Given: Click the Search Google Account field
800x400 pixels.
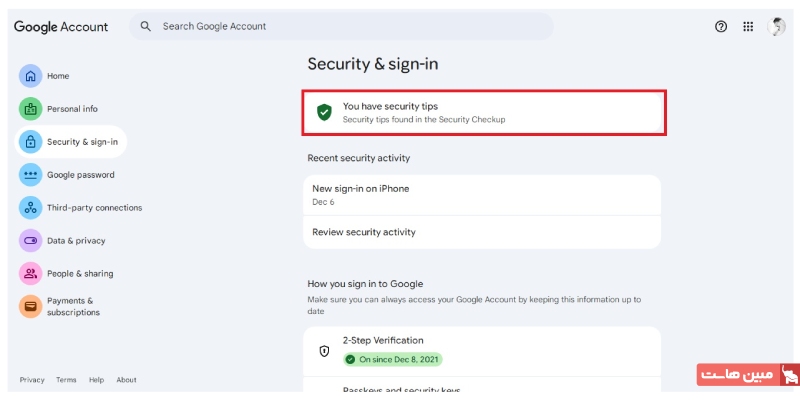Looking at the screenshot, I should [x=340, y=26].
